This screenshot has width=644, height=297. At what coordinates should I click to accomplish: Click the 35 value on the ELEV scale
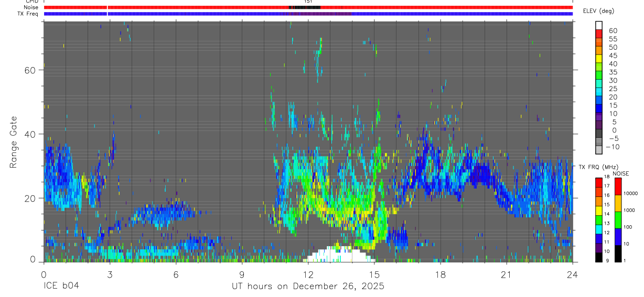pos(612,72)
